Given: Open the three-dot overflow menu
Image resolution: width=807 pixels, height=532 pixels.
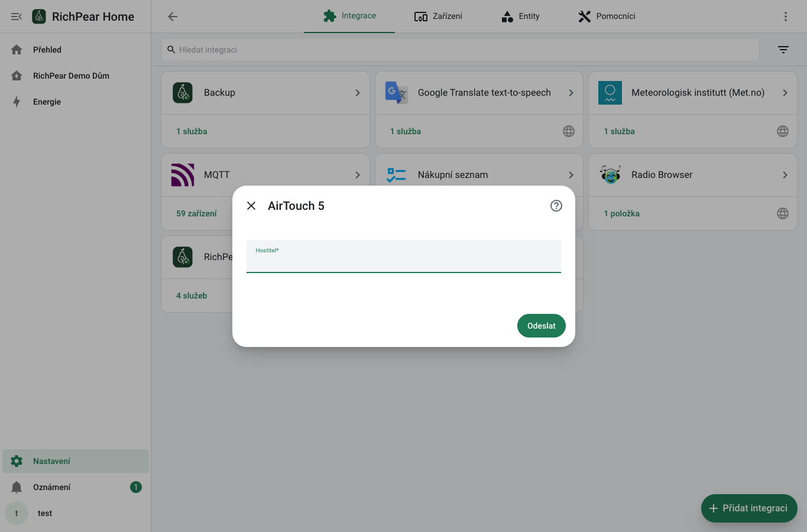Looking at the screenshot, I should 786,17.
